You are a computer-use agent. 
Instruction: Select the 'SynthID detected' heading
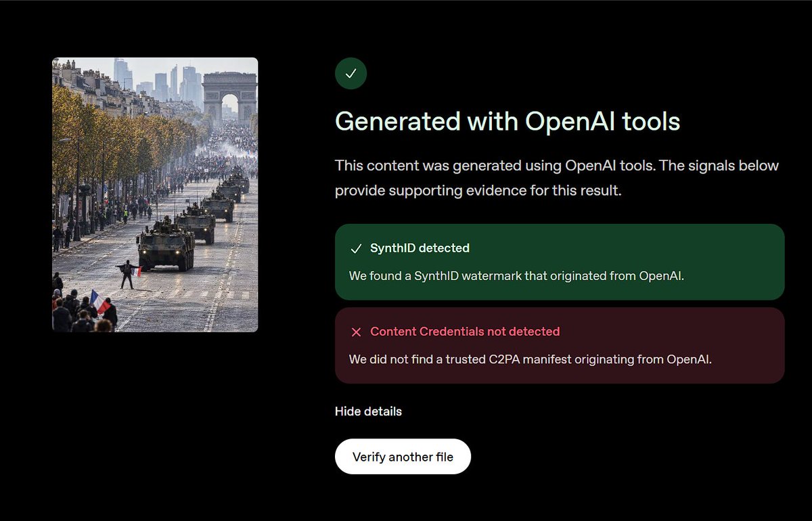pos(420,248)
